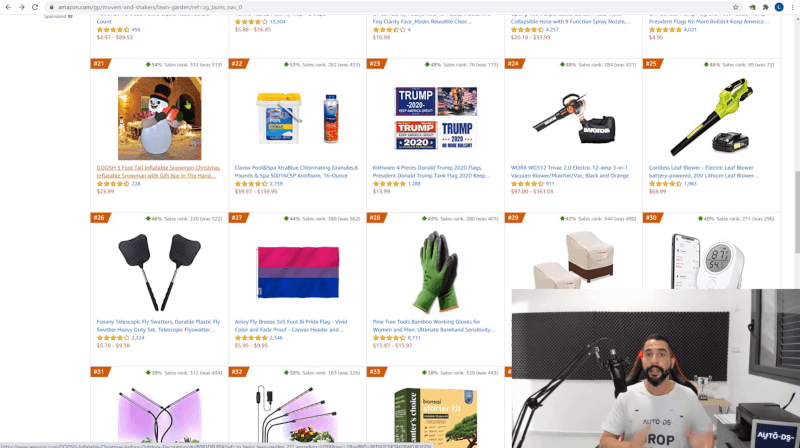The width and height of the screenshot is (800, 448).
Task: Click the green extension icon beside the star
Action: 752,7
